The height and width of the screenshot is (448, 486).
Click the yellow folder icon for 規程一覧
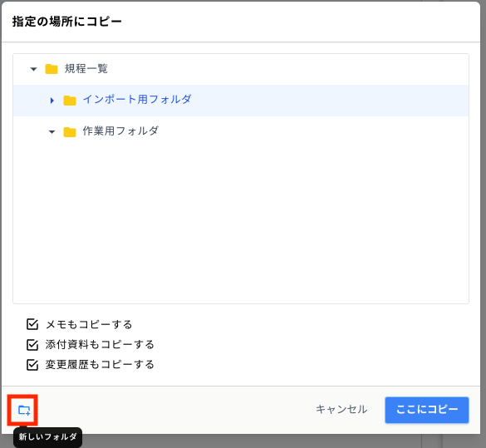pos(52,69)
